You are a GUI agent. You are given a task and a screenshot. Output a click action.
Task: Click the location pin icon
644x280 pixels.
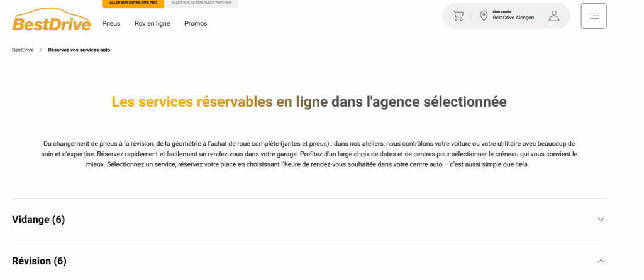pyautogui.click(x=484, y=16)
